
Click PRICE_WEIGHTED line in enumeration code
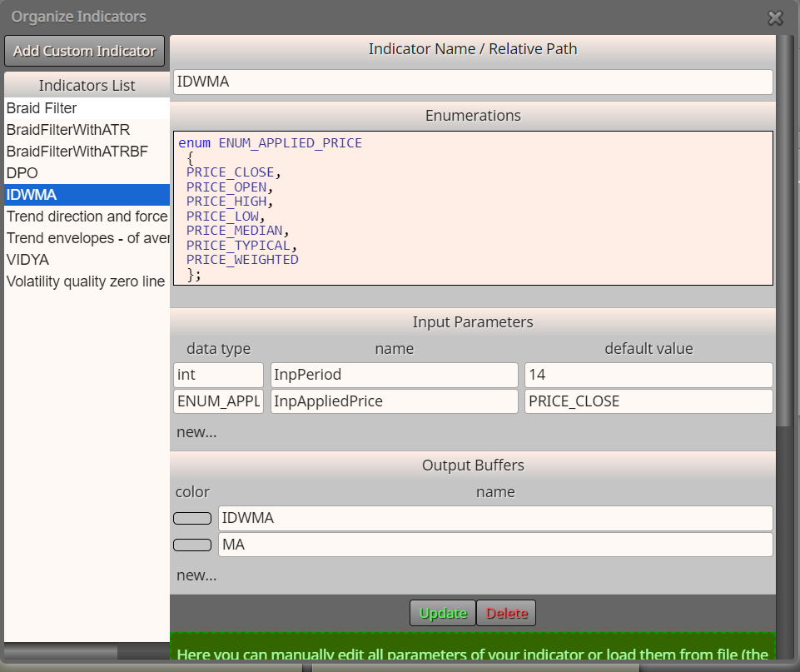[242, 260]
